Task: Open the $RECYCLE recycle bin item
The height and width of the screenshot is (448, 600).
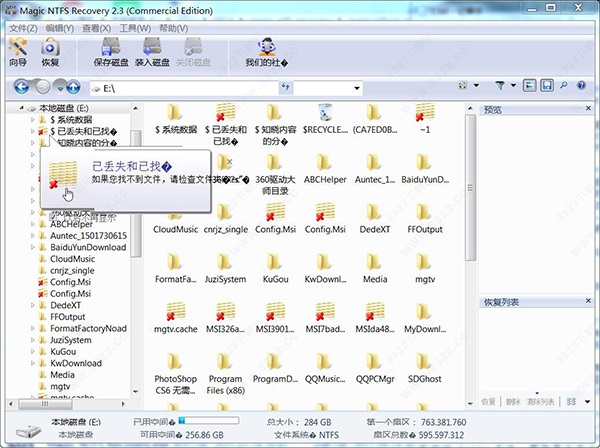Action: click(325, 119)
